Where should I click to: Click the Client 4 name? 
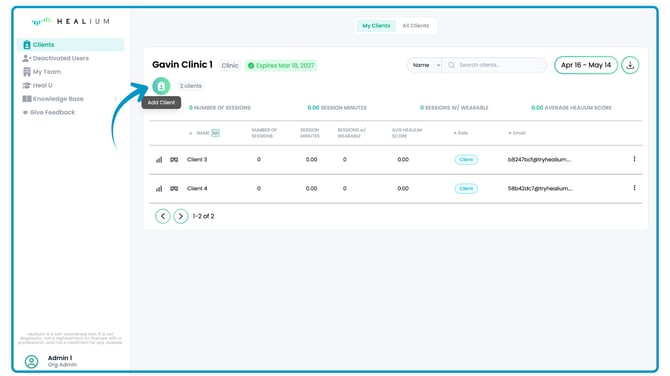pyautogui.click(x=197, y=188)
